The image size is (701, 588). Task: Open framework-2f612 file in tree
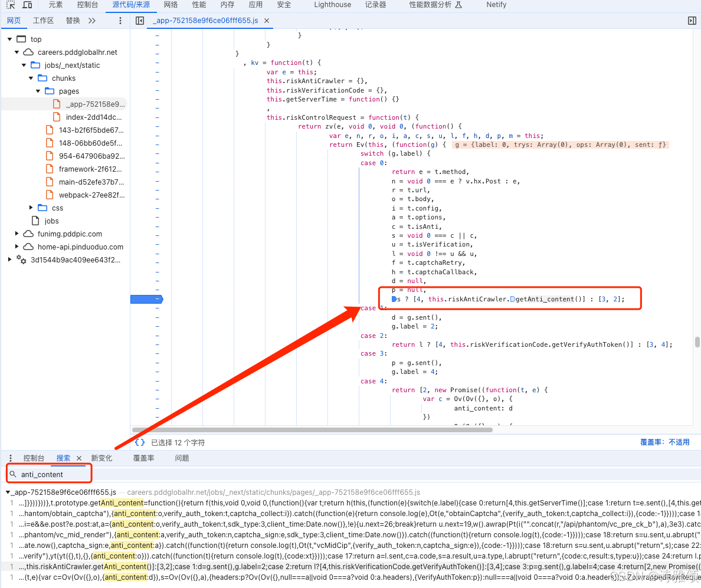point(90,169)
